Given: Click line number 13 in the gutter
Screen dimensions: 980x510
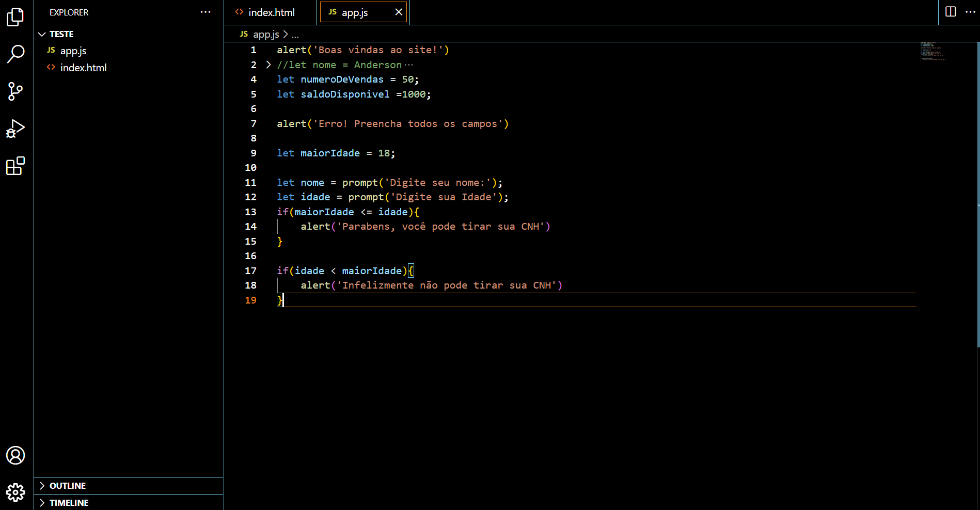Looking at the screenshot, I should tap(250, 212).
